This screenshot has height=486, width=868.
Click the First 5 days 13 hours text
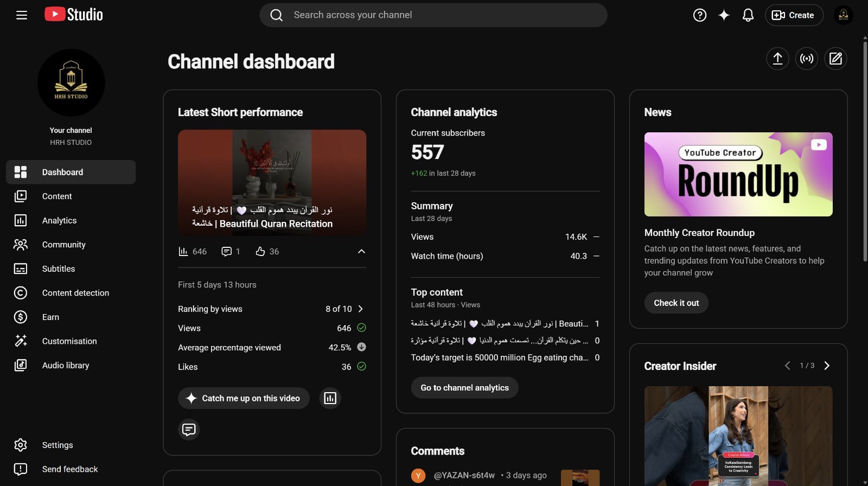(217, 285)
